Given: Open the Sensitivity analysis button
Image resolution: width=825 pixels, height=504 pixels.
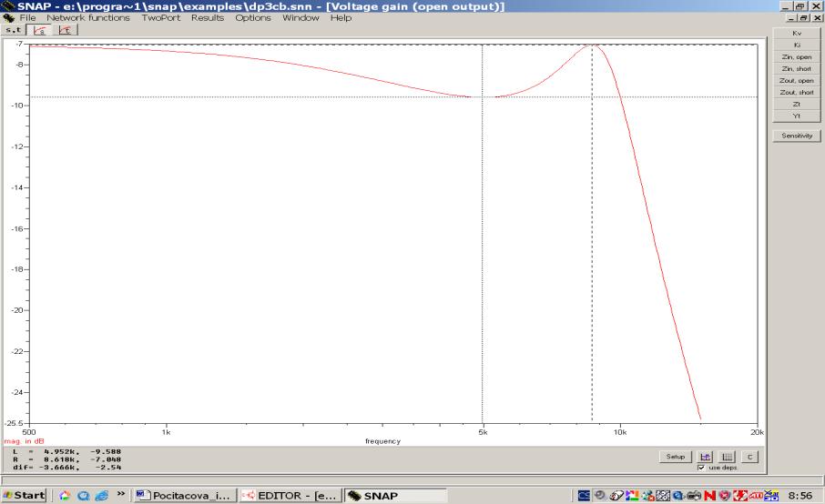Looking at the screenshot, I should (x=797, y=136).
